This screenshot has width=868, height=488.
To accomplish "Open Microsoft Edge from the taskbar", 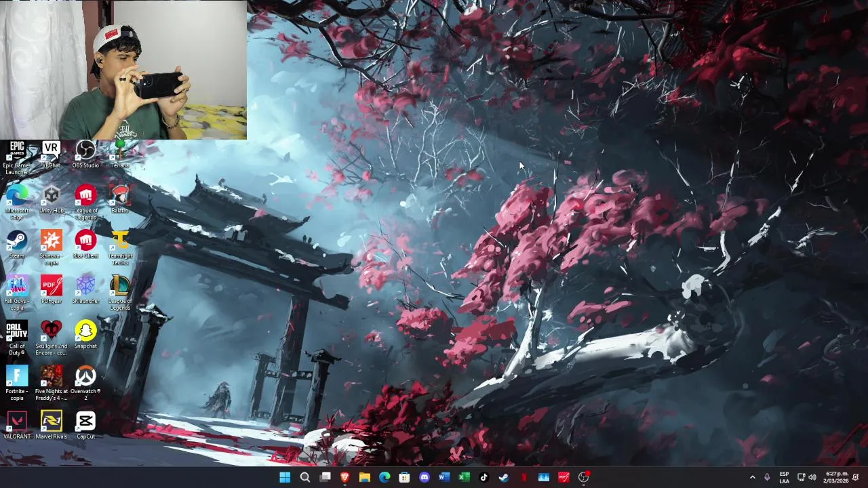I will click(x=384, y=477).
